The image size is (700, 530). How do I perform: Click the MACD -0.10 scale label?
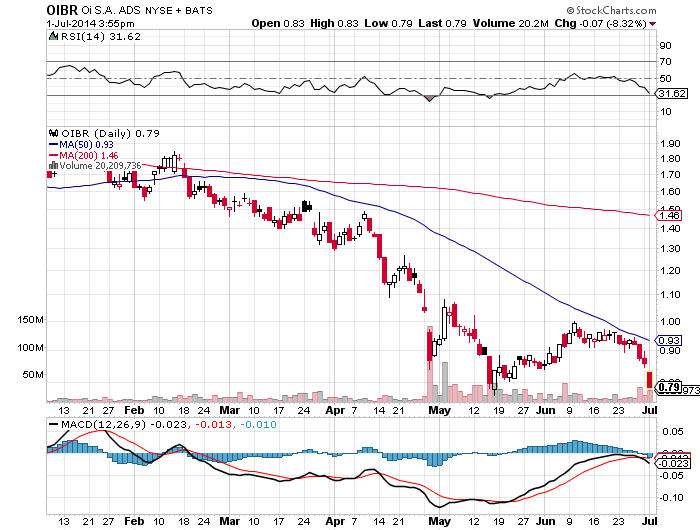pyautogui.click(x=671, y=498)
